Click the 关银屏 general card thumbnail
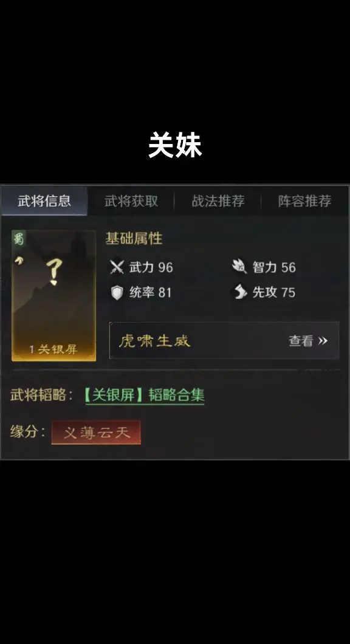The image size is (350, 644). 54,296
